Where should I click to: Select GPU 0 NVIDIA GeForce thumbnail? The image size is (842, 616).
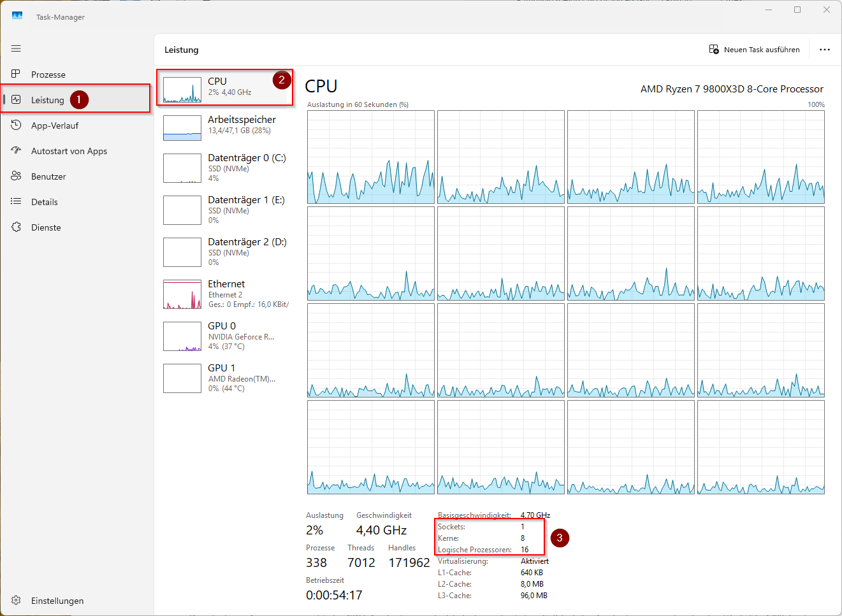coord(182,336)
